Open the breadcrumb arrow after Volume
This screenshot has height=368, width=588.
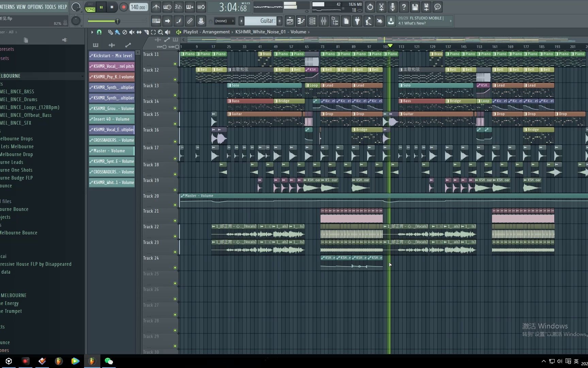coord(309,32)
